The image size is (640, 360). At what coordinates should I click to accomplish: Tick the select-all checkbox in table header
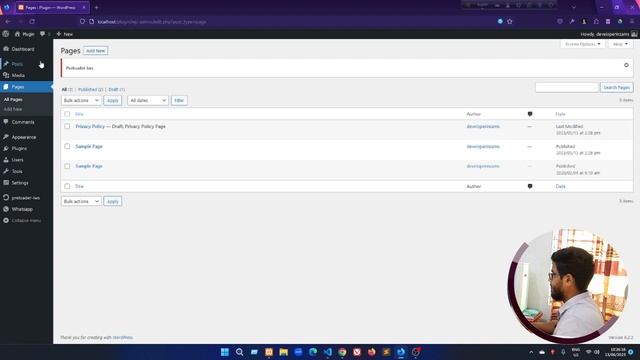67,114
